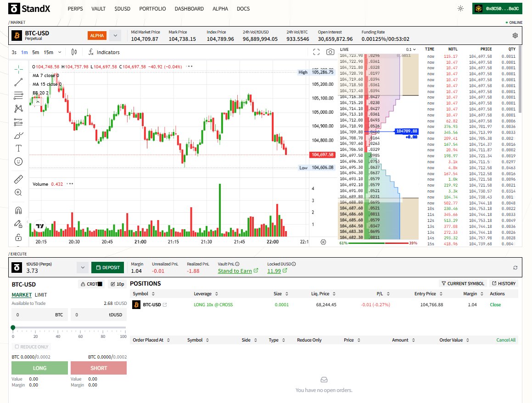
Task: Open the wallet 0x8C50...8e3C button
Action: 497,9
